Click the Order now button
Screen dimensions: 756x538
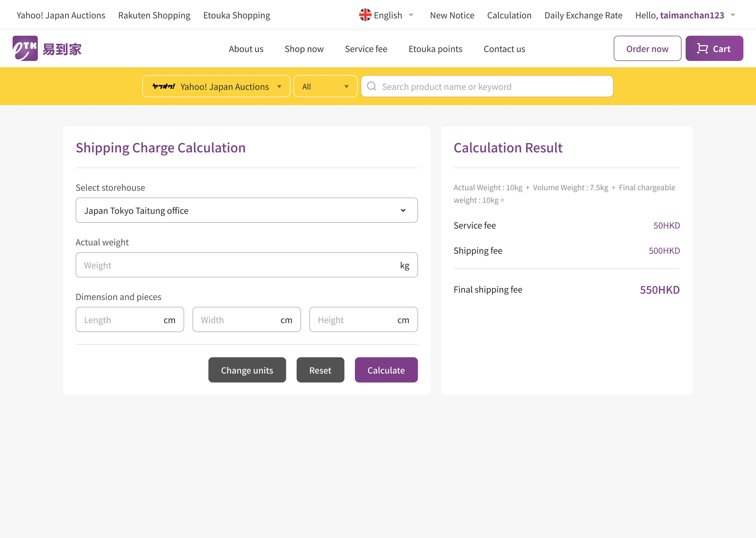(x=647, y=49)
